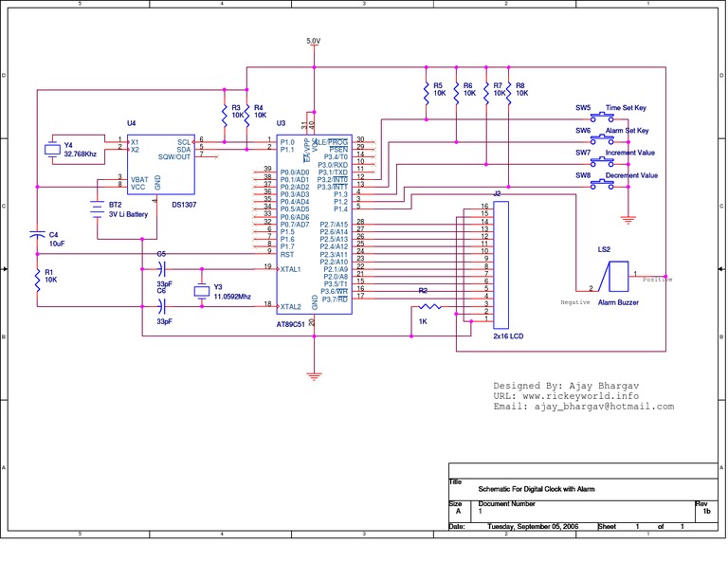Select the SW5 push-button switch symbol
Viewport: 728px width, 562px height.
coord(602,117)
